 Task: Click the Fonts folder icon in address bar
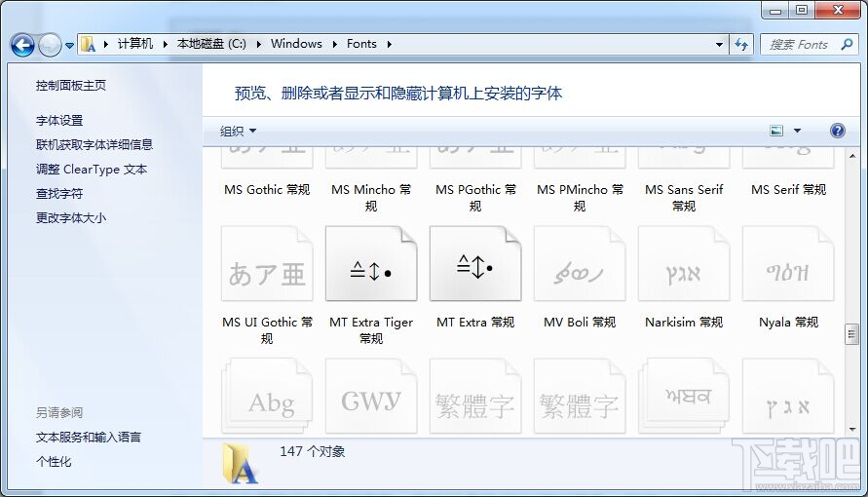click(x=89, y=44)
